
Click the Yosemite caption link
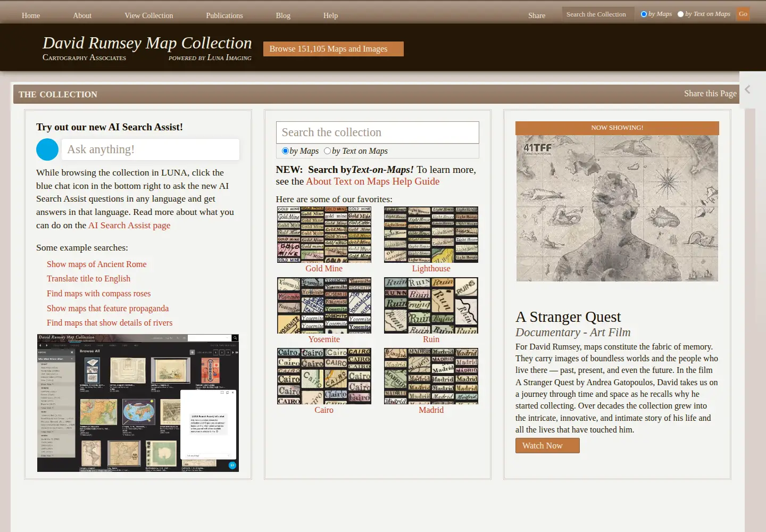pos(324,339)
